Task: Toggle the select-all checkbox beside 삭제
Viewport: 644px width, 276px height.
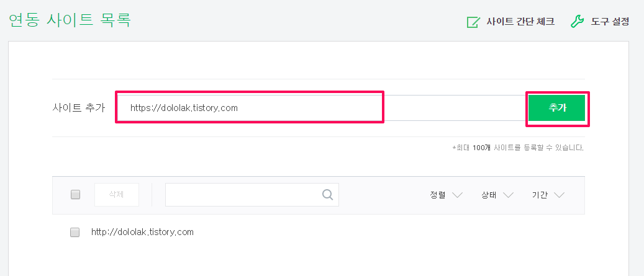Action: click(75, 194)
